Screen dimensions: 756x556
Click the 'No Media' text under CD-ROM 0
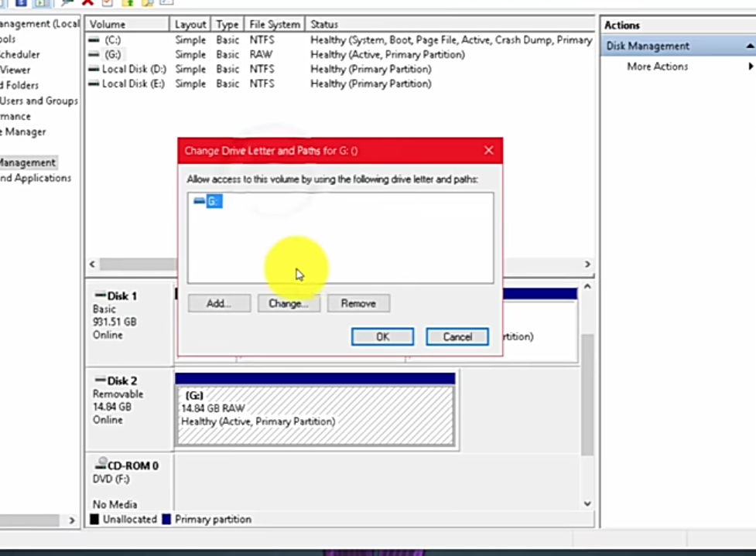[x=115, y=504]
